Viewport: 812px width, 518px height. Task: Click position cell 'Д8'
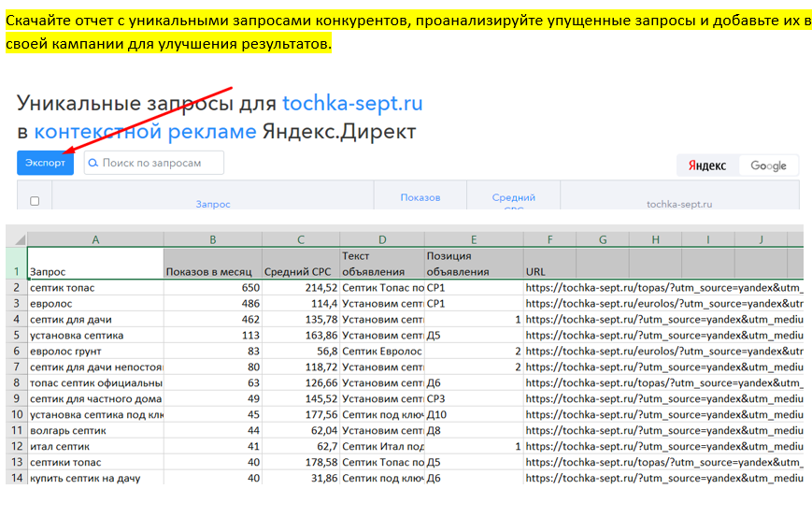[x=474, y=430]
